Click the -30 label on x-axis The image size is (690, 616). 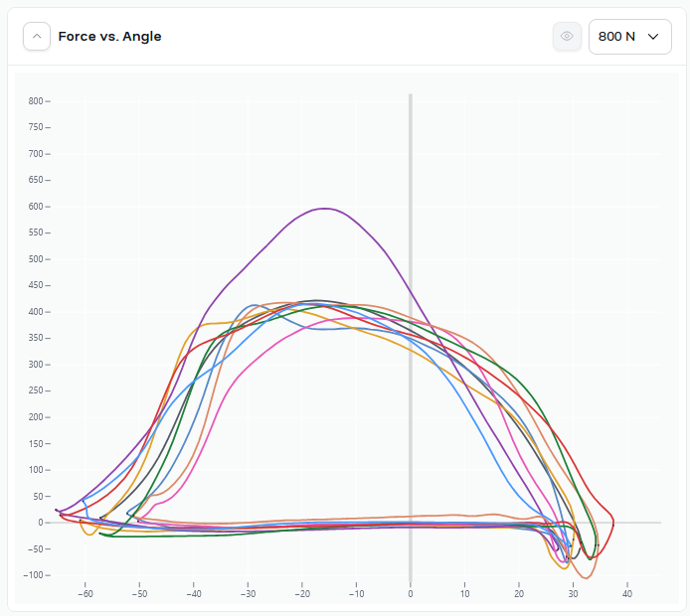248,593
